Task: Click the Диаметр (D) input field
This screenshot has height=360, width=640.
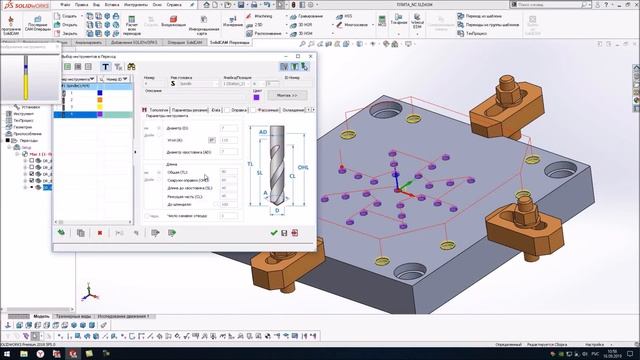Action: [229, 128]
